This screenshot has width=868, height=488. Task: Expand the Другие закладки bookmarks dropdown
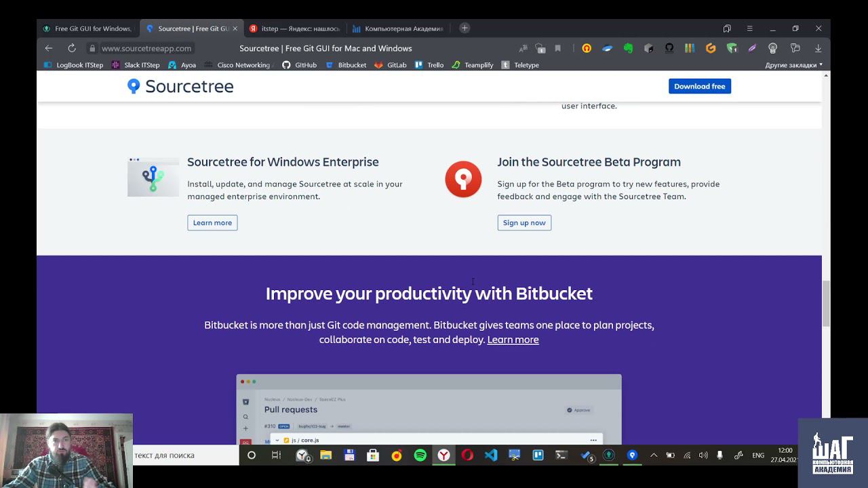click(793, 65)
